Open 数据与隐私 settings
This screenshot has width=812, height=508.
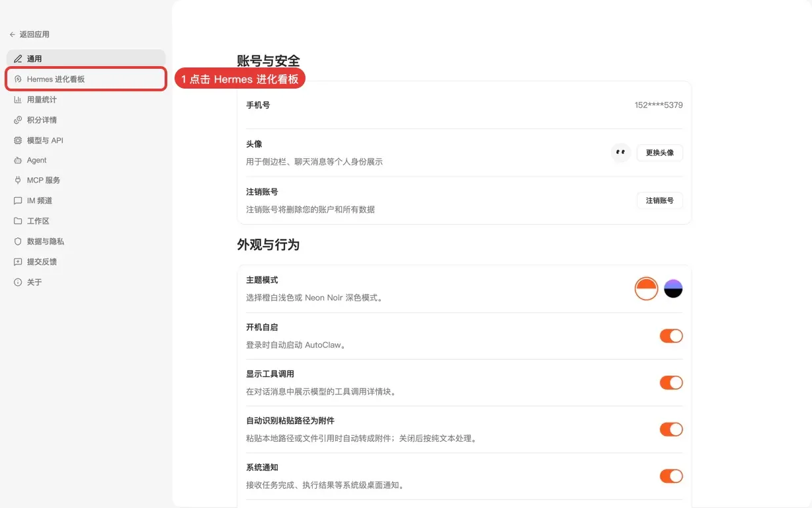(86, 241)
